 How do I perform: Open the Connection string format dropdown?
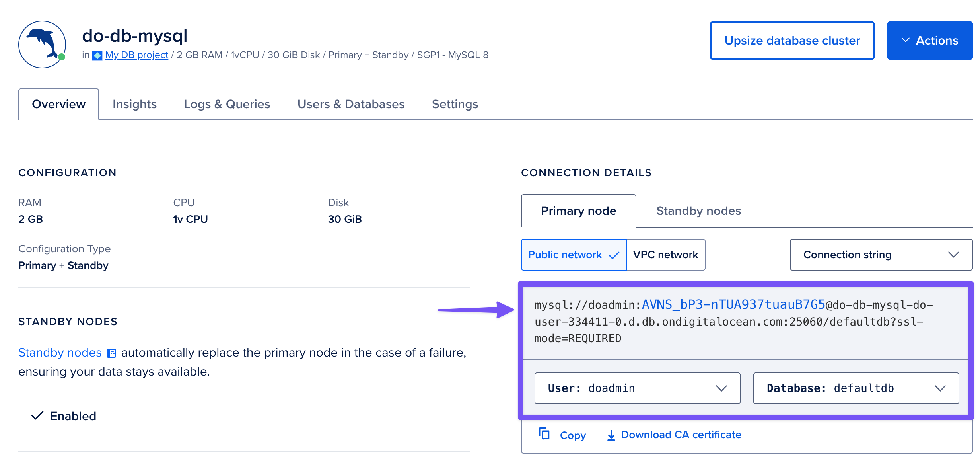point(881,255)
